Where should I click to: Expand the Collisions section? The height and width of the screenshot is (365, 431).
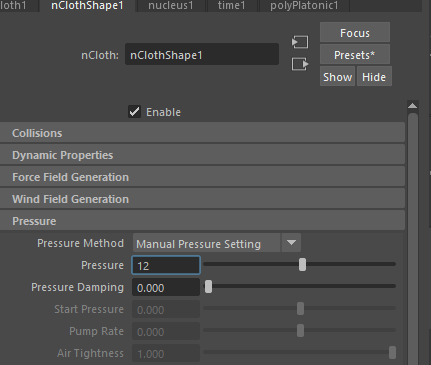coord(202,133)
